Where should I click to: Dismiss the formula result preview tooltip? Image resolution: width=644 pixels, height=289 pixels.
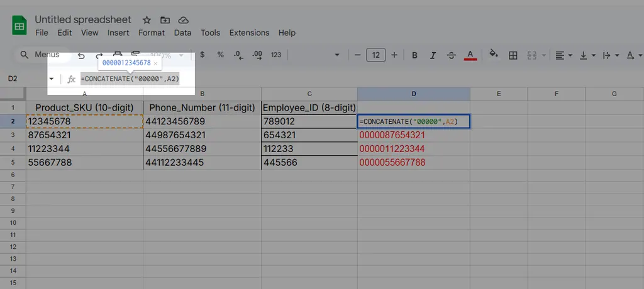[155, 63]
